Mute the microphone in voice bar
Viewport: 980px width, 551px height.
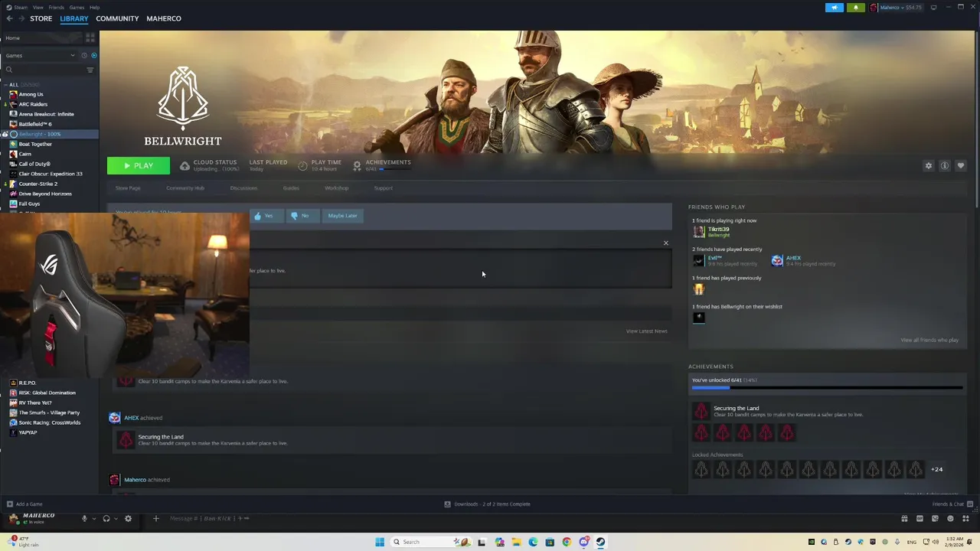[x=85, y=518]
